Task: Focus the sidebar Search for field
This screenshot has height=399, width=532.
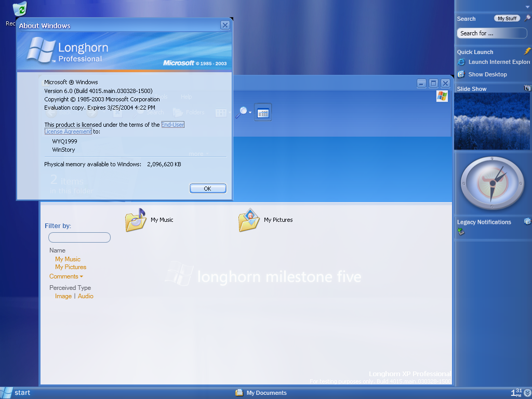Action: coord(492,33)
